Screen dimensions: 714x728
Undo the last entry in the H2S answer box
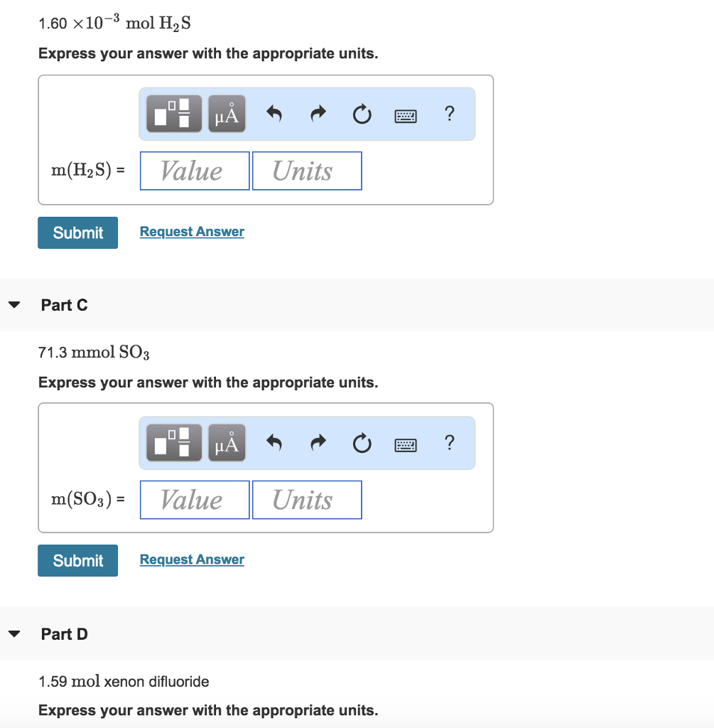coord(274,114)
